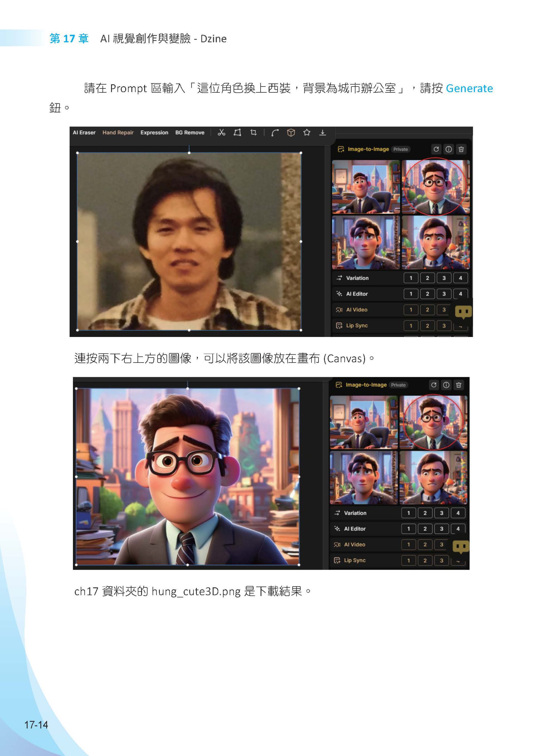
Task: Click Variation button 2 in upper screenshot
Action: (427, 278)
